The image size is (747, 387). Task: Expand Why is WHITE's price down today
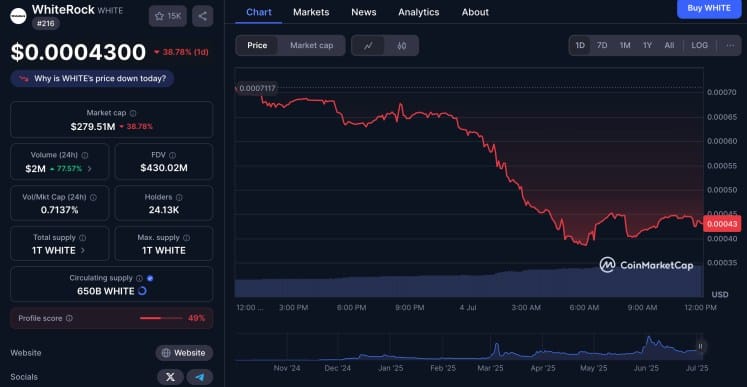92,79
